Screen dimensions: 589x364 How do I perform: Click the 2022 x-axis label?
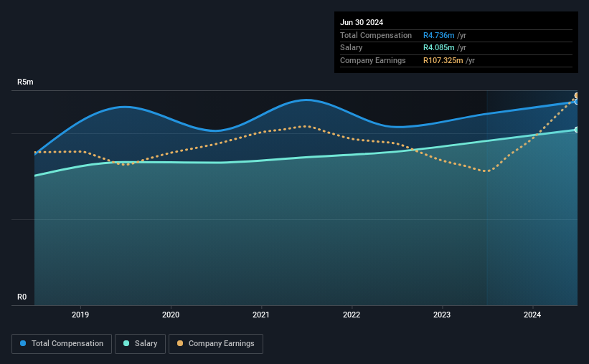352,315
